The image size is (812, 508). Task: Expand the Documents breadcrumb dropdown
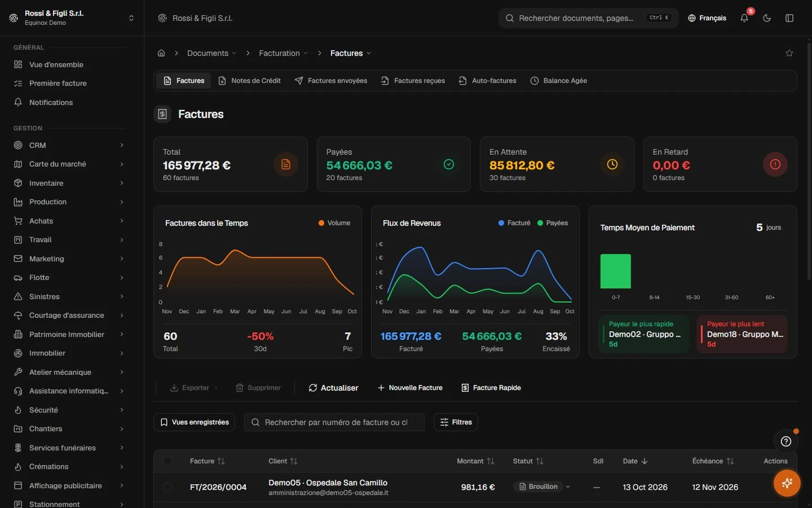211,53
